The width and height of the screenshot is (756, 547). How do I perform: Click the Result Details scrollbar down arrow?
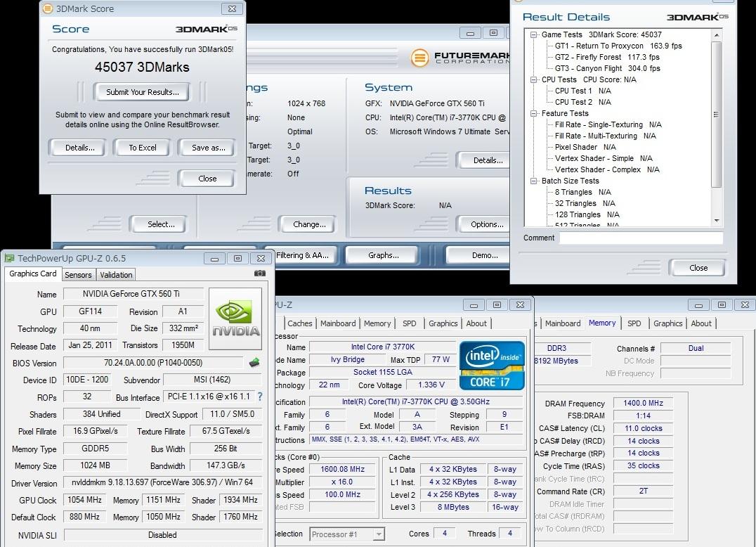click(717, 221)
